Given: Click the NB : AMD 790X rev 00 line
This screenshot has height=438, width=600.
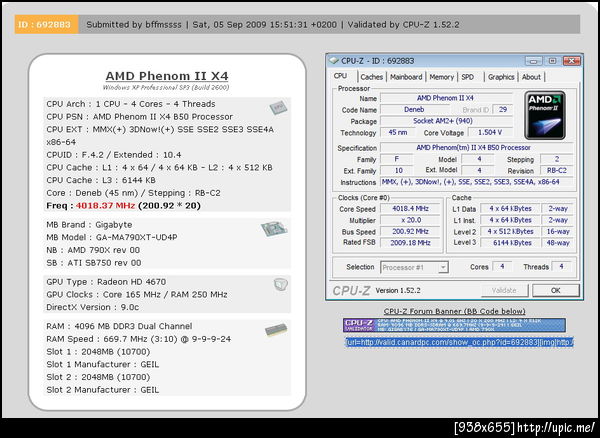Looking at the screenshot, I should pyautogui.click(x=93, y=250).
